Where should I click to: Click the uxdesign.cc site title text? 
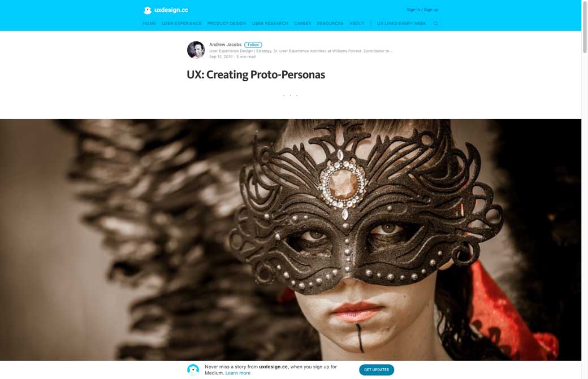tap(171, 10)
